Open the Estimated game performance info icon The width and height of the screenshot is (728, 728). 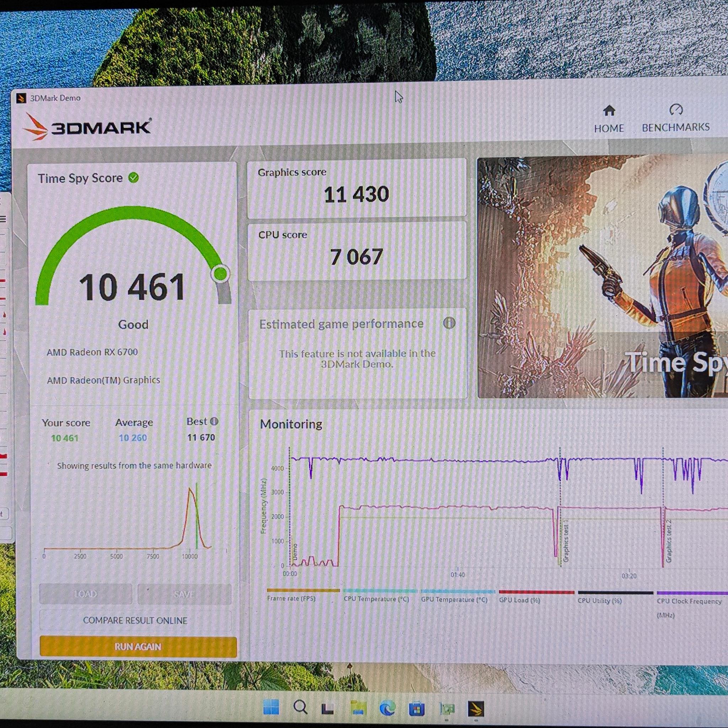point(449,323)
